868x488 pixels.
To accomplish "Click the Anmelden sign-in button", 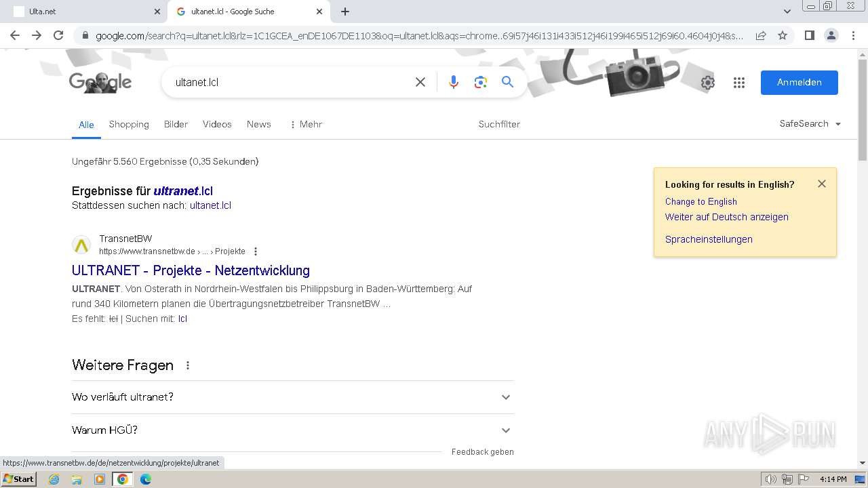I will point(800,83).
